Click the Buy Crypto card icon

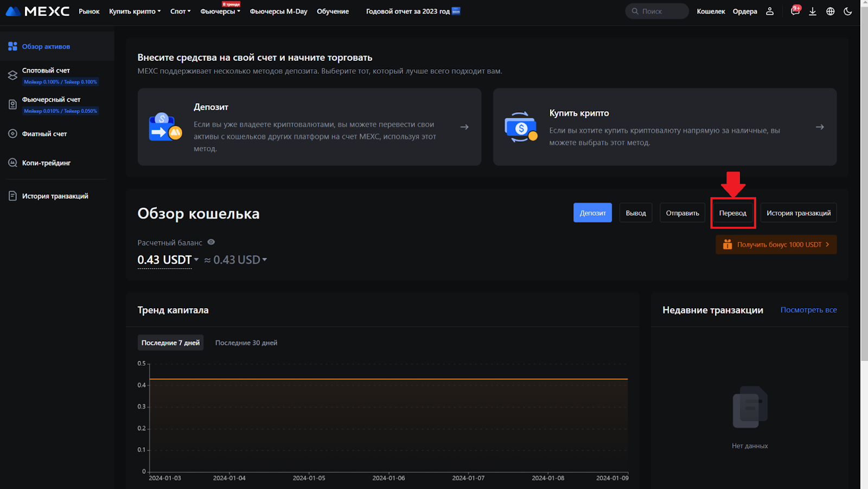[520, 127]
